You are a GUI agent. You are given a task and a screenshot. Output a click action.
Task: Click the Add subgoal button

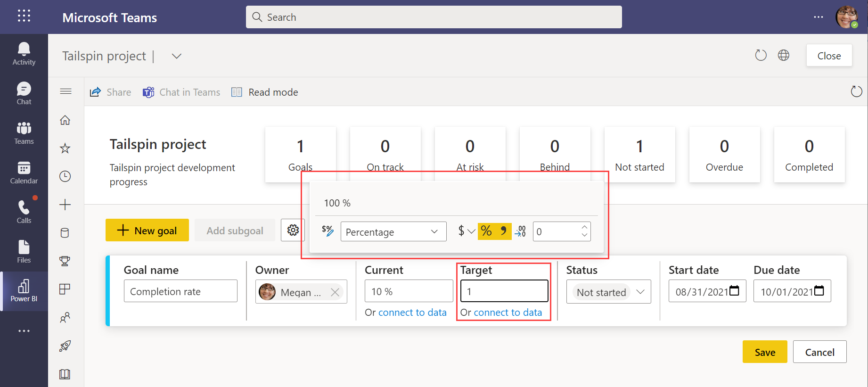point(235,230)
